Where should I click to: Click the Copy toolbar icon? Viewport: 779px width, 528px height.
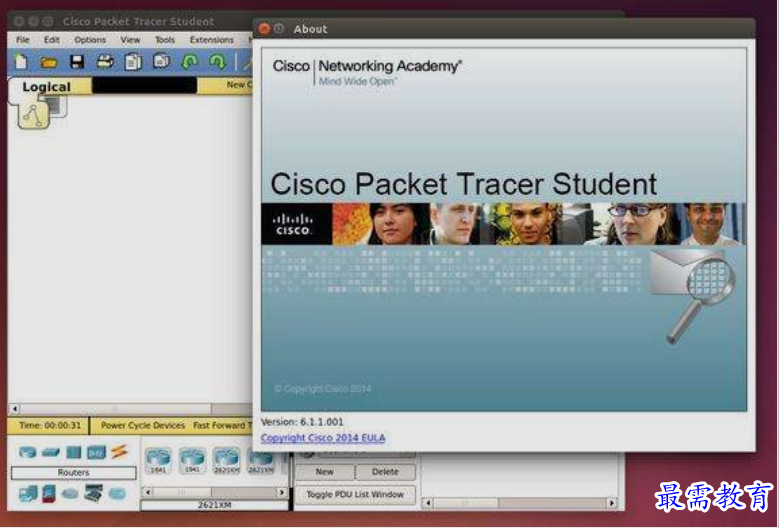[133, 62]
